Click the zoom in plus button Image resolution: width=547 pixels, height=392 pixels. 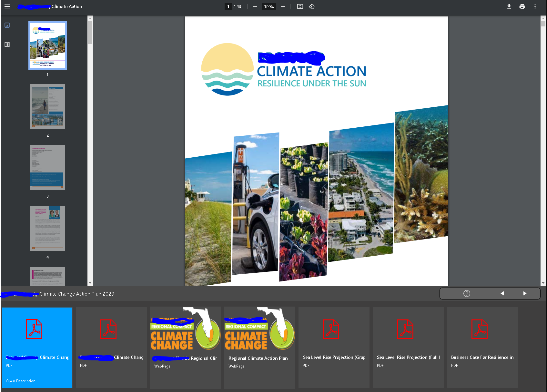tap(283, 6)
